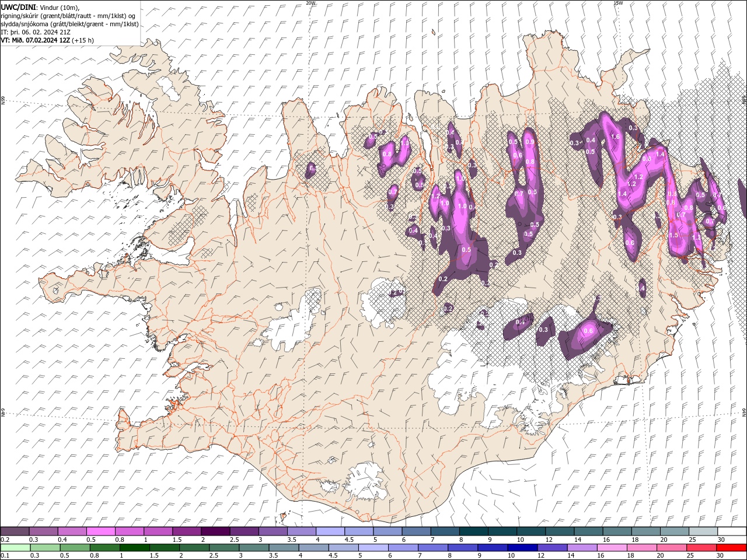Viewport: 747px width, 560px height.
Task: Click the pale green lower swatch between 0.1 and 0.3
Action: tap(16, 548)
